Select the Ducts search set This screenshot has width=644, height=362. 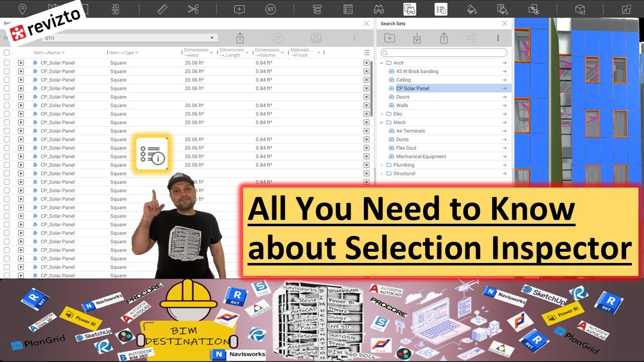pos(403,139)
